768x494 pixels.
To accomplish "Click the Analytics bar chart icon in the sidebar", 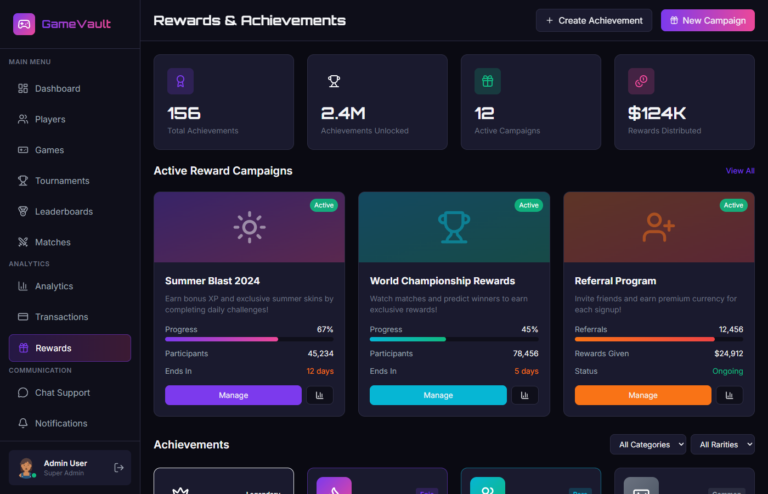I will coord(23,286).
